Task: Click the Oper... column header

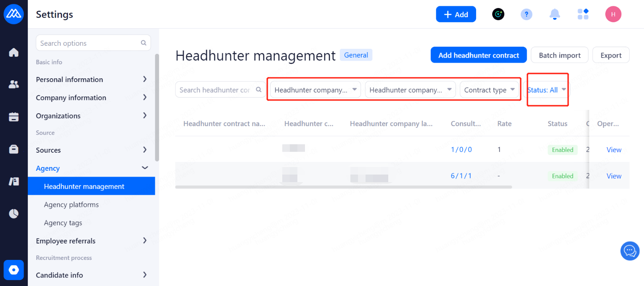Action: [608, 124]
